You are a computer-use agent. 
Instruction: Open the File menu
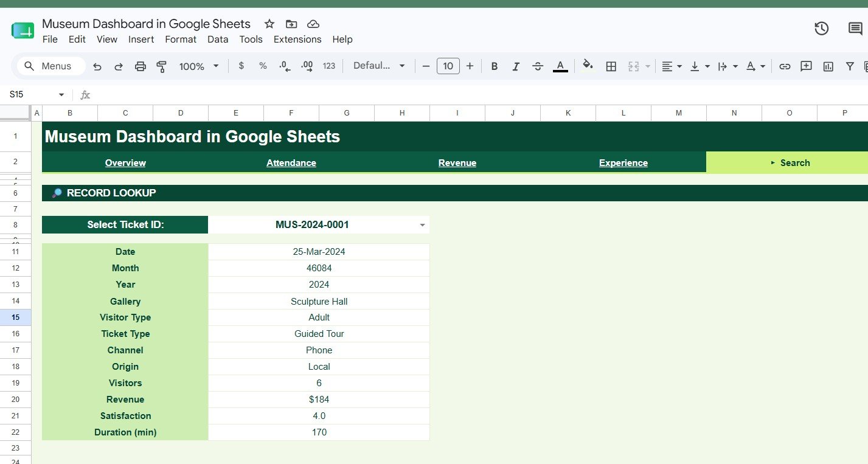tap(50, 39)
